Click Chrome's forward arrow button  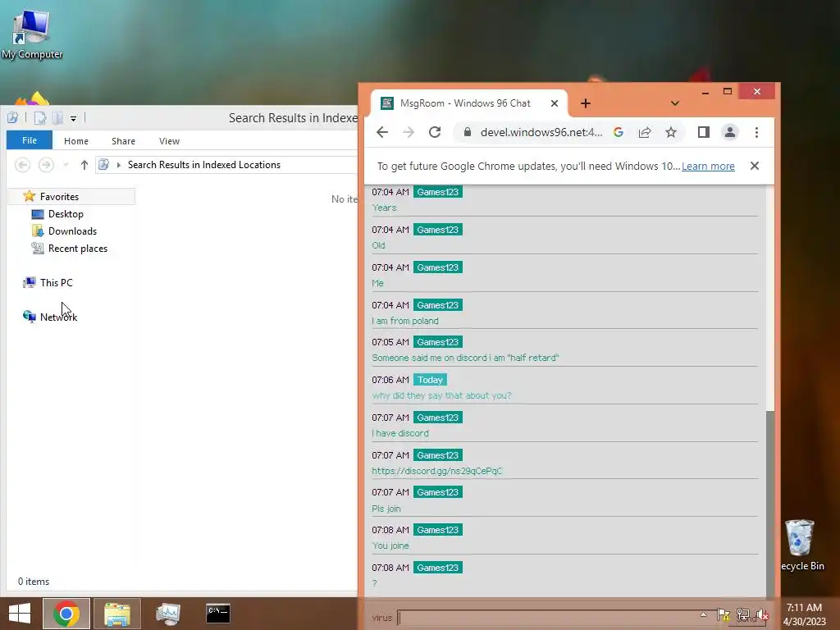[409, 132]
